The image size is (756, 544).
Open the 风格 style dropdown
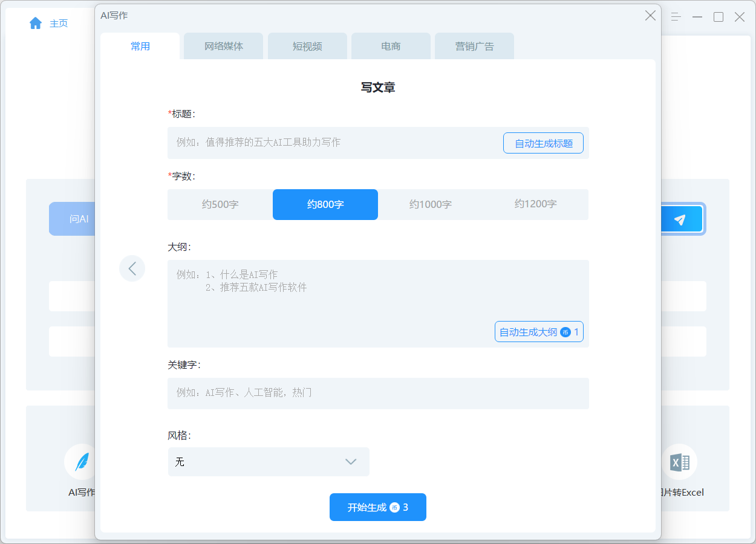[269, 462]
